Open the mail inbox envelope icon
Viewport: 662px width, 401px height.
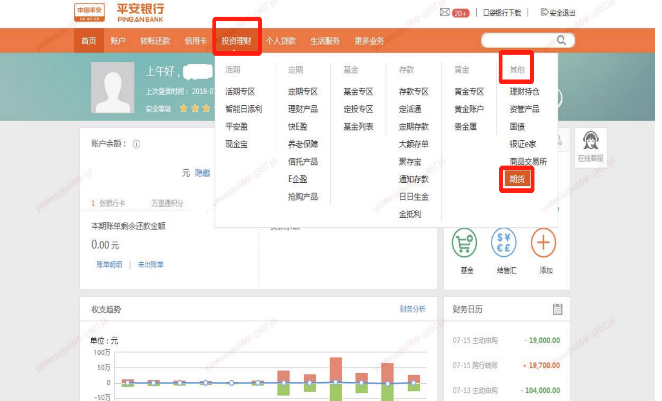tap(444, 13)
